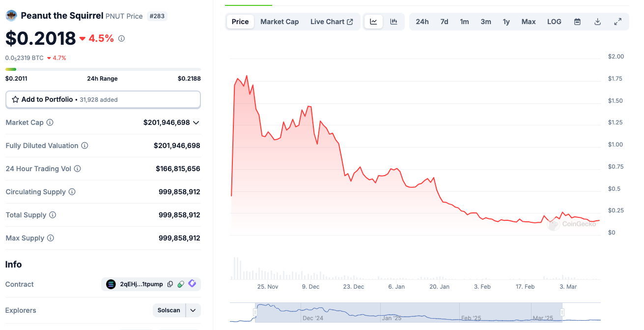This screenshot has height=330, width=644.
Task: Switch to the Market Cap tab
Action: (280, 22)
